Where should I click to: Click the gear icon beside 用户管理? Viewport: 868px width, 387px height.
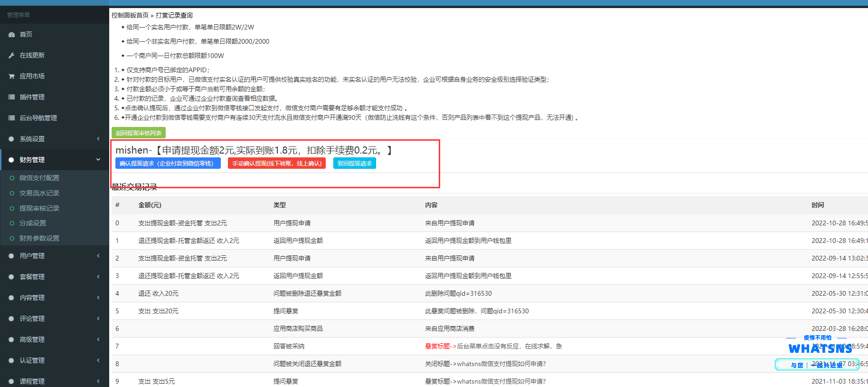tap(11, 256)
